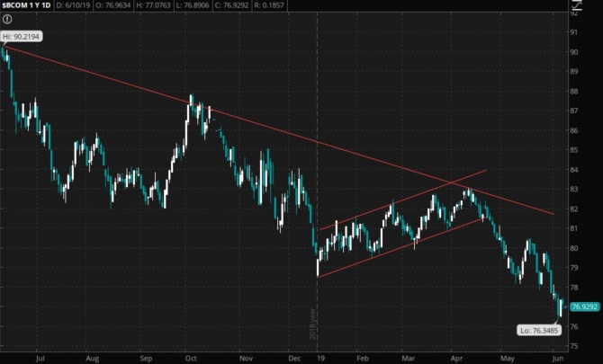Click the 81 price axis label
603x364 pixels.
pyautogui.click(x=574, y=228)
